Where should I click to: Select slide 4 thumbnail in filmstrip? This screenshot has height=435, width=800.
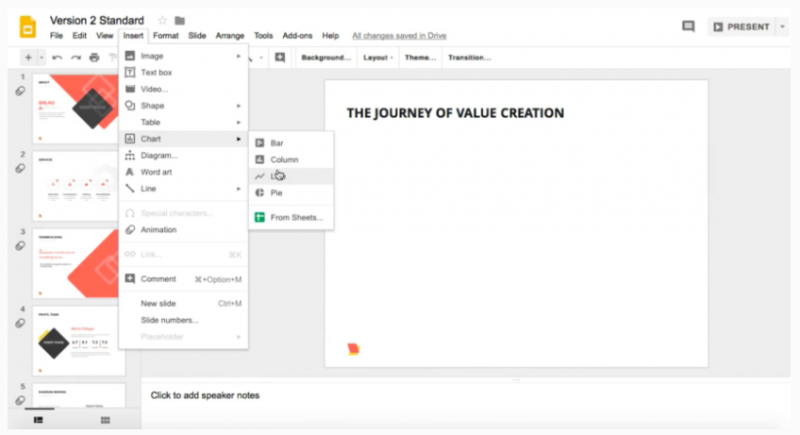click(78, 340)
